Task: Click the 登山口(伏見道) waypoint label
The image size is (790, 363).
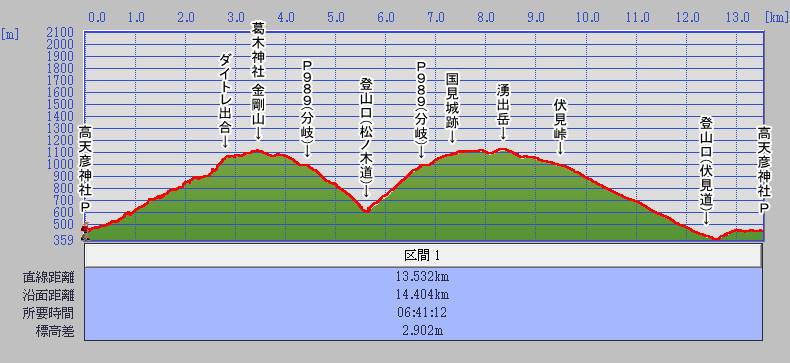Action: (x=706, y=170)
